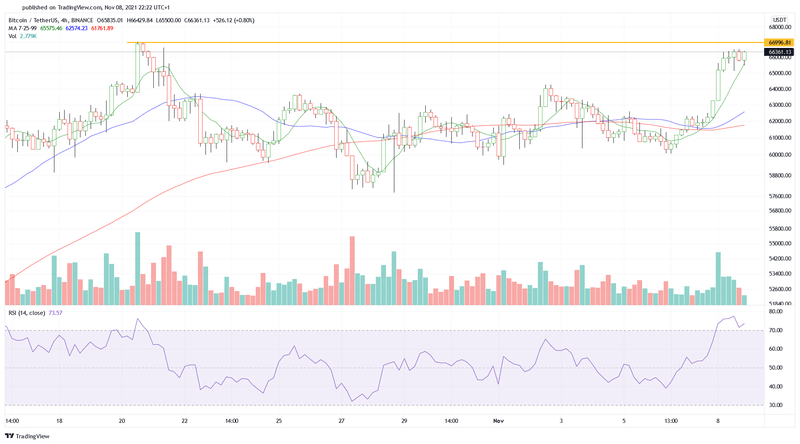800x444 pixels.
Task: Click the orange 66996.81 price label
Action: pyautogui.click(x=779, y=43)
